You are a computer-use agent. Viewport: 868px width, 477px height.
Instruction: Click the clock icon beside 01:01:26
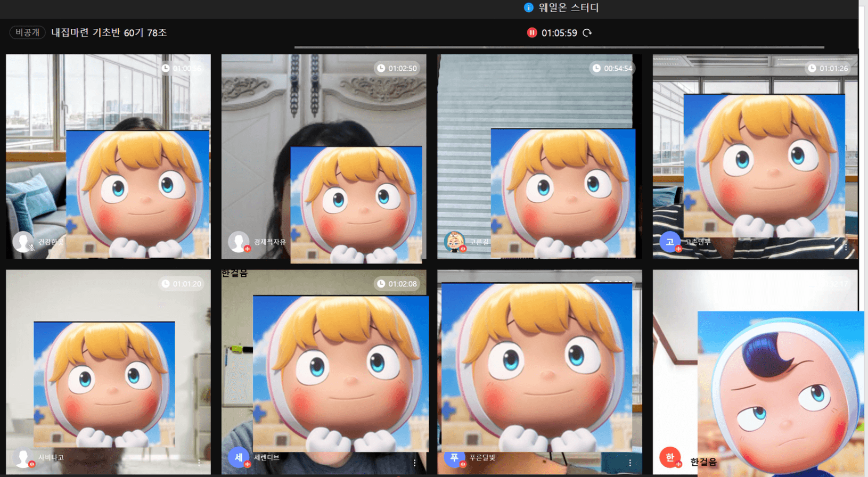pos(812,68)
